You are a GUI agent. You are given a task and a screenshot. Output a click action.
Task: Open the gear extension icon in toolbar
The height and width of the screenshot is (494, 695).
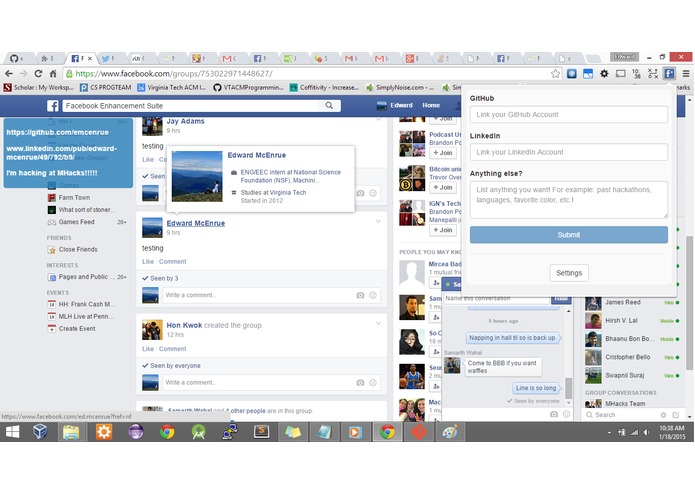604,74
